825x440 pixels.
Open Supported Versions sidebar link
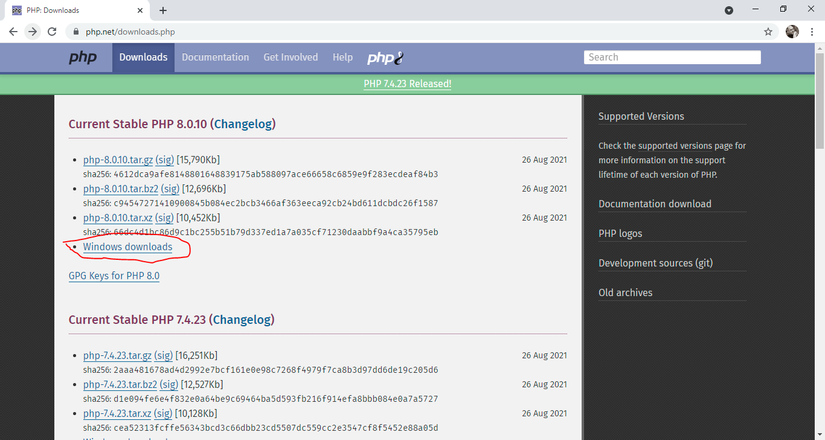641,116
